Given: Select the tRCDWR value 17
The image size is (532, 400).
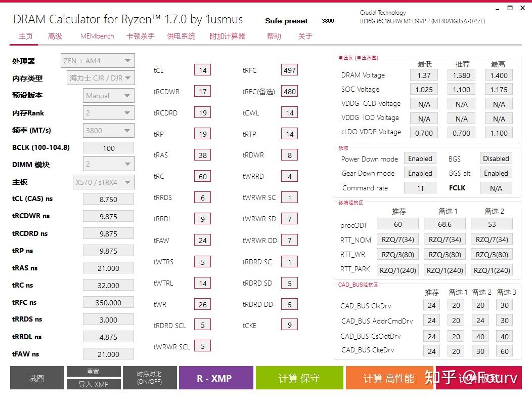Looking at the screenshot, I should click(x=203, y=92).
